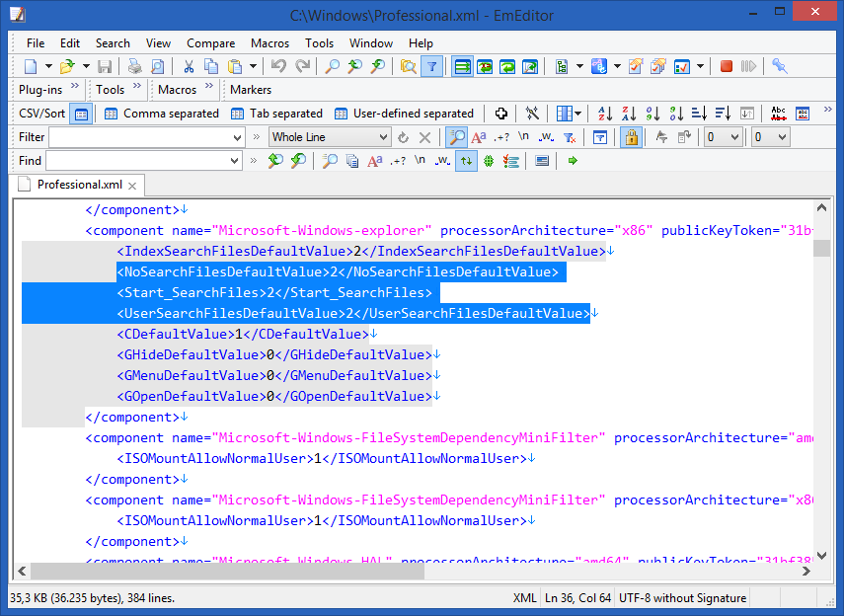844x616 pixels.
Task: Click the Print icon
Action: coord(134,65)
